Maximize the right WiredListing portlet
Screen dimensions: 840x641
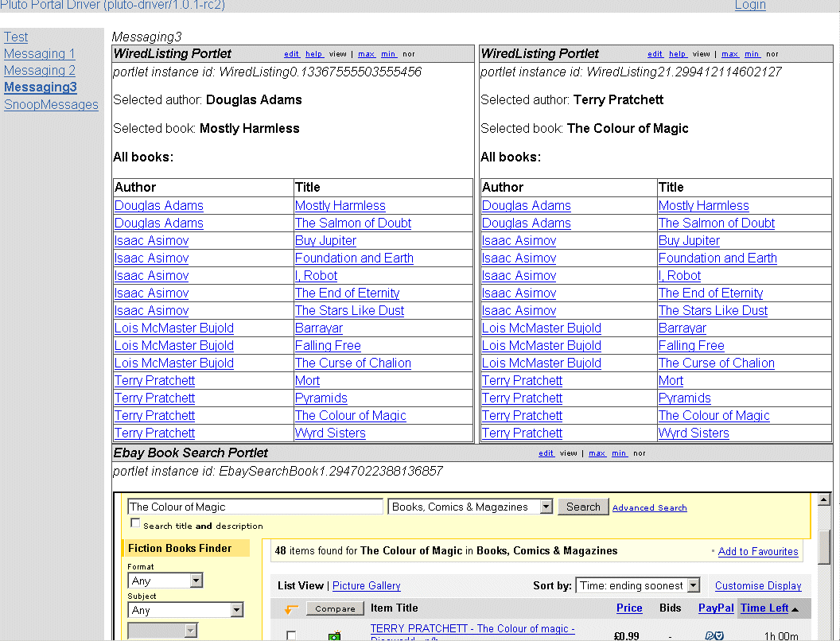click(730, 54)
